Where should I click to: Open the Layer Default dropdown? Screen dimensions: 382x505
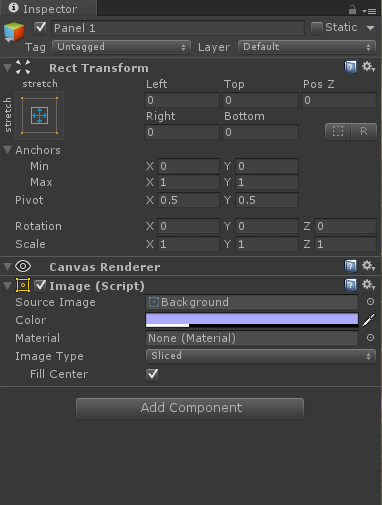coord(307,47)
